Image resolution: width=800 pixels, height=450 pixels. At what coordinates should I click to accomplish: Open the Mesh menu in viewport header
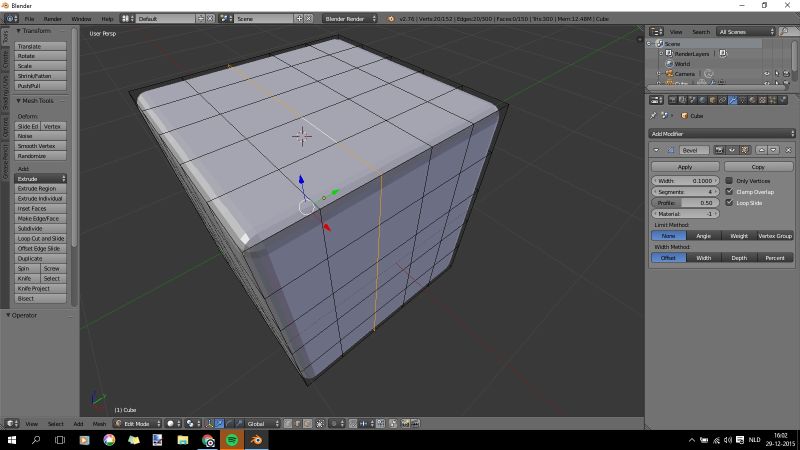pyautogui.click(x=99, y=423)
